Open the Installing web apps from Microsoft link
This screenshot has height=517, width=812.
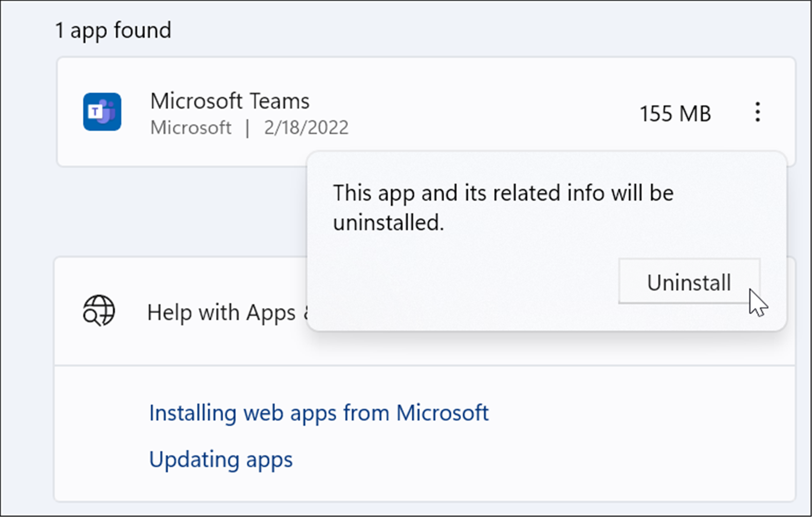319,412
